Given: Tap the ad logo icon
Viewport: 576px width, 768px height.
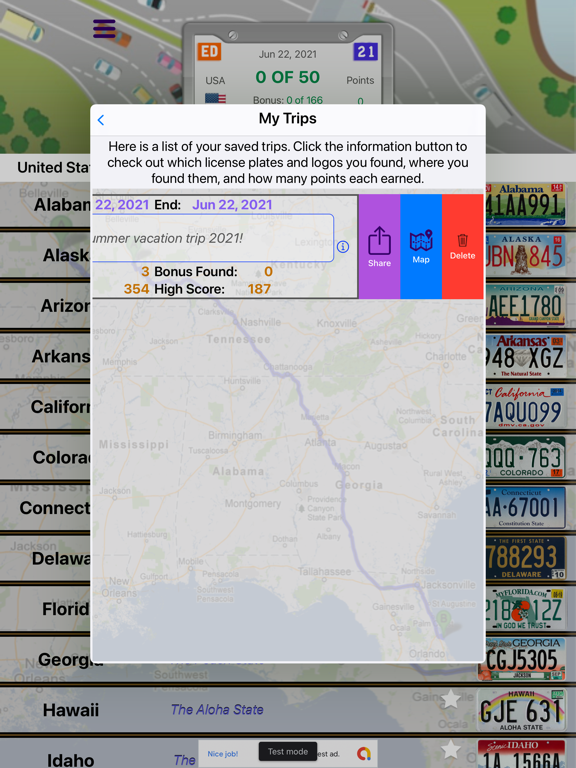Looking at the screenshot, I should [363, 753].
